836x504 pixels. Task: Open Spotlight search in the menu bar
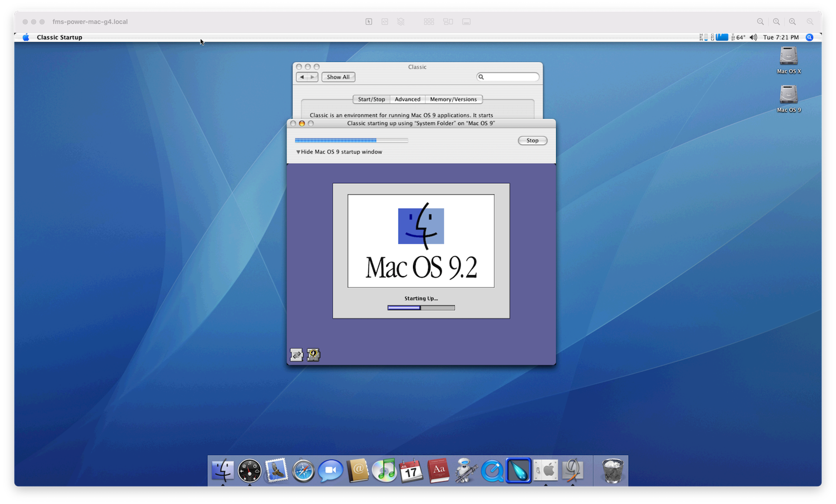pyautogui.click(x=809, y=37)
